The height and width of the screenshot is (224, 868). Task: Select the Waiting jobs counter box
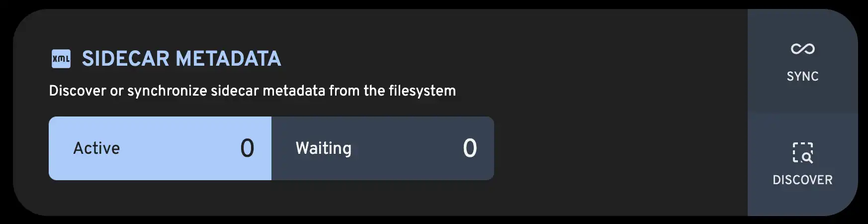pos(383,148)
